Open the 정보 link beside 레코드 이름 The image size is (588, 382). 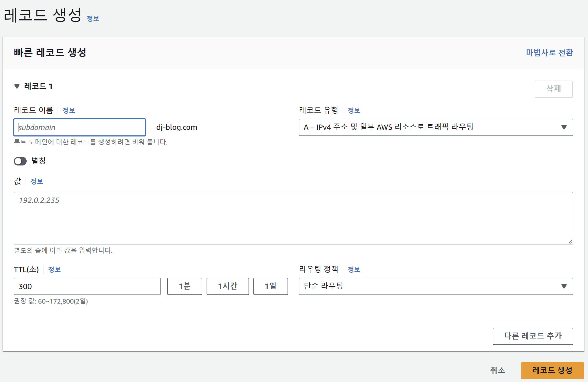click(69, 110)
